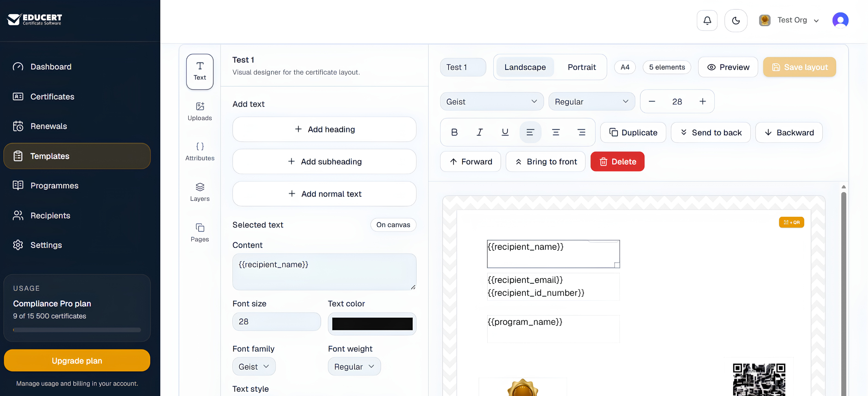
Task: Click the Preview button
Action: pos(728,67)
